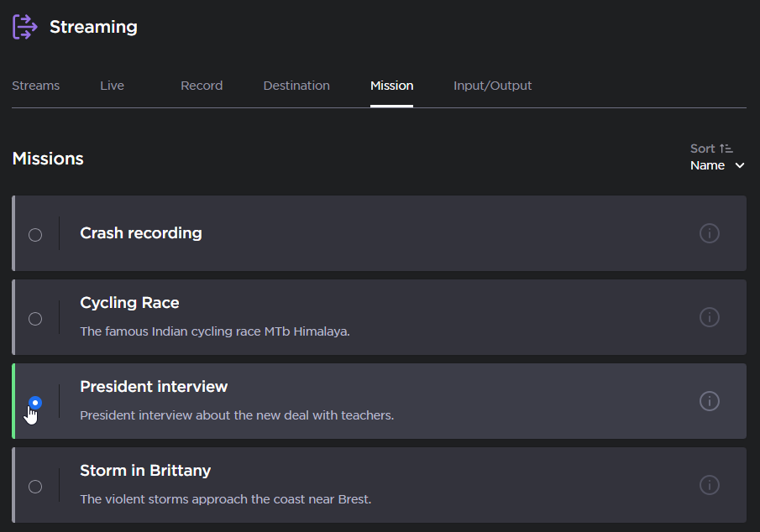Click the sort order ascending icon
This screenshot has height=532, width=760.
click(726, 149)
